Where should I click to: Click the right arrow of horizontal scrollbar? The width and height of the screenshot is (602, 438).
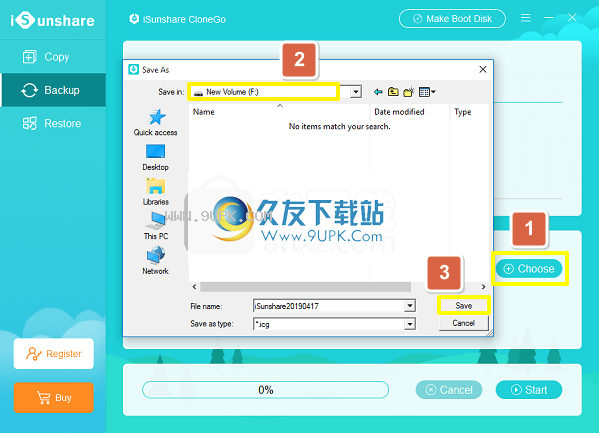click(x=483, y=287)
